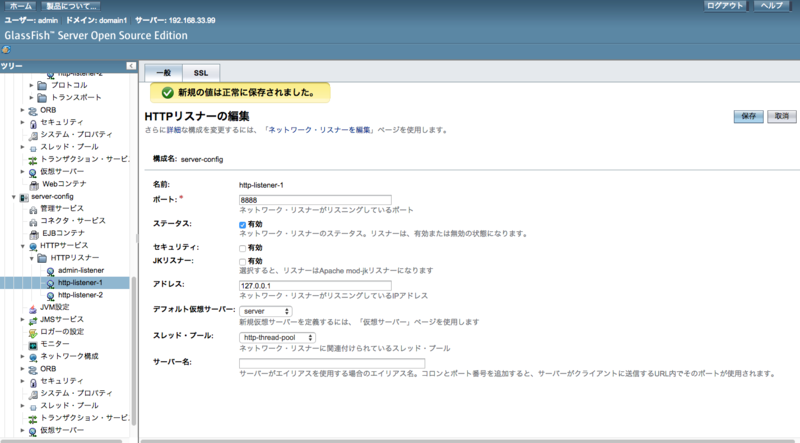Click the JVM設定 icon
This screenshot has height=443, width=800.
(33, 308)
